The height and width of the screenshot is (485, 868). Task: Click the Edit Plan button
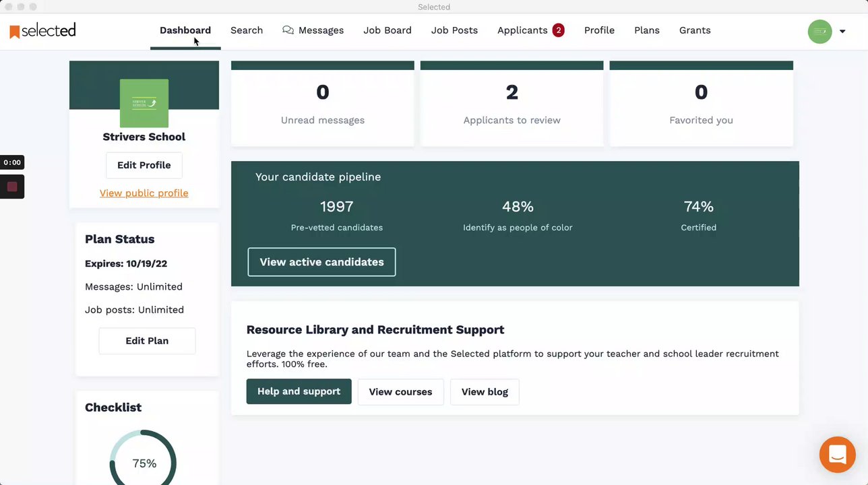pos(147,341)
